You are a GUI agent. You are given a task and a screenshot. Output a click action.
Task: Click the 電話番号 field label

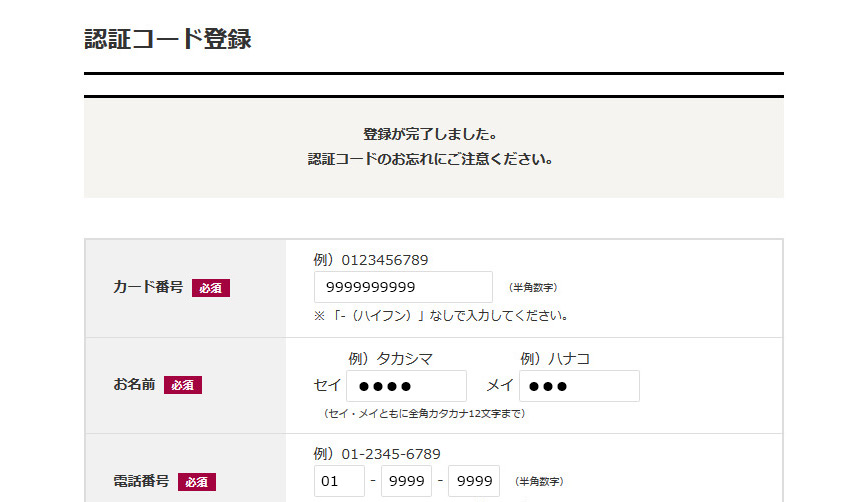(x=141, y=481)
